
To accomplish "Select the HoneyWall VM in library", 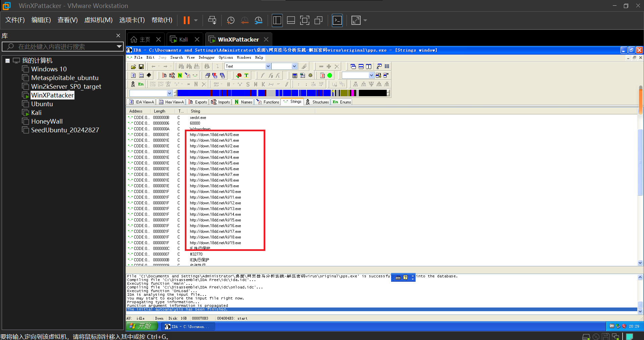I will [47, 121].
